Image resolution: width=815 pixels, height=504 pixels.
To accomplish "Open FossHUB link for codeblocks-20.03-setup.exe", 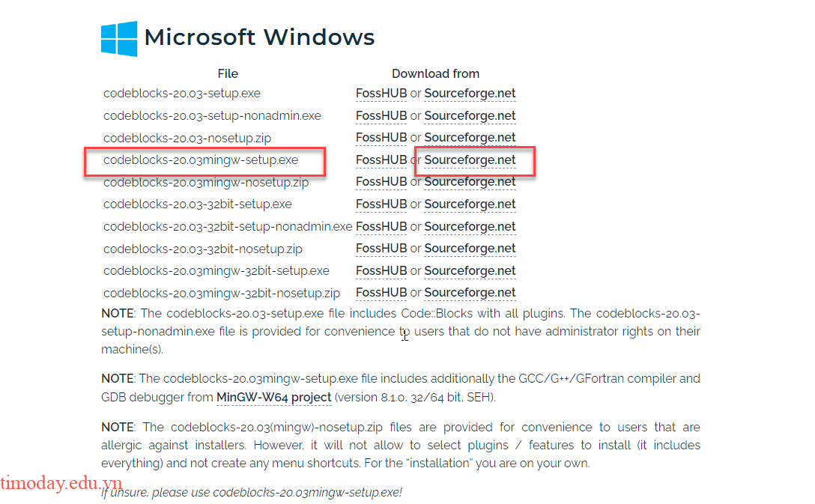I will (x=381, y=94).
